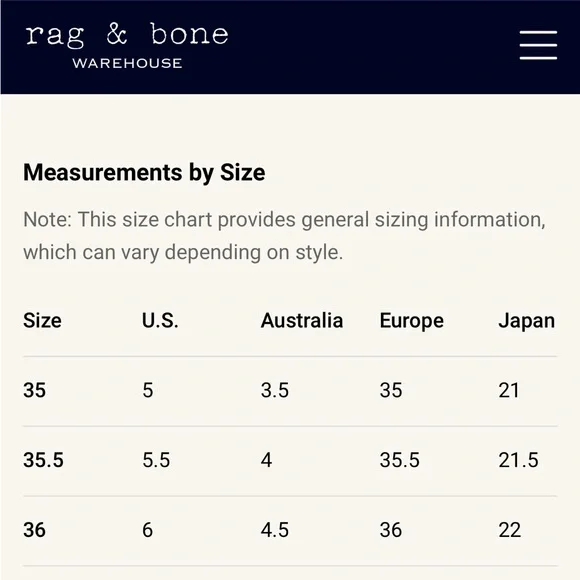The width and height of the screenshot is (580, 580).
Task: Select Japan size 21.5 cell
Action: tap(518, 460)
